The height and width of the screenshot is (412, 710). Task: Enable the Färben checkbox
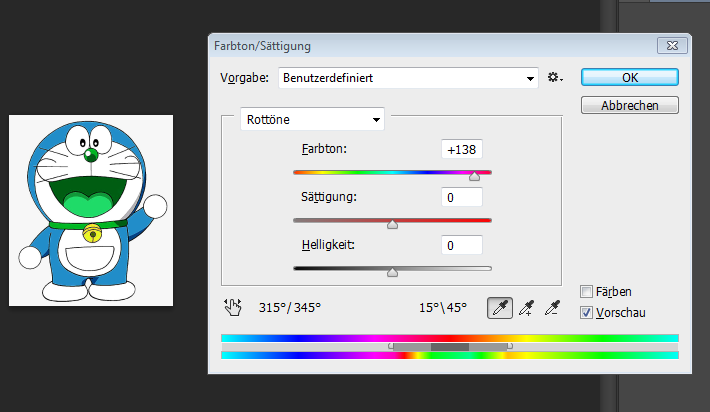point(586,292)
